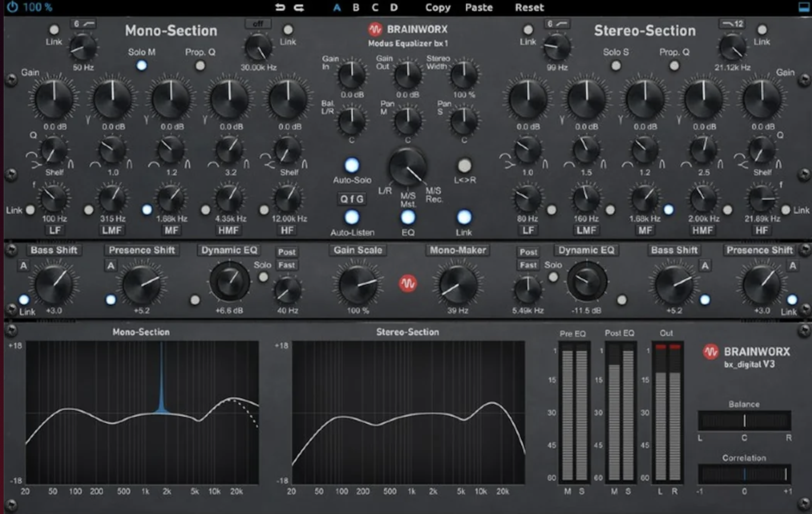The image size is (812, 514).
Task: Click the Gain In knob
Action: (x=352, y=75)
